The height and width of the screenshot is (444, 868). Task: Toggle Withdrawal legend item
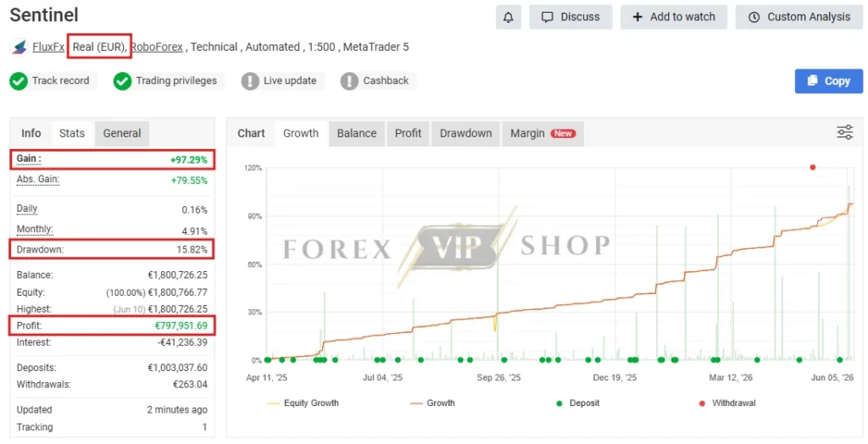tap(726, 403)
